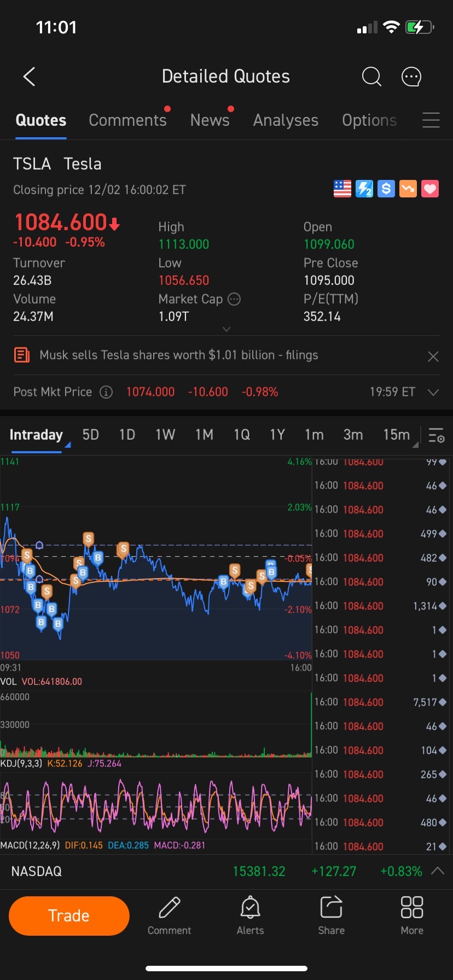Select the 3m minute chart
The width and height of the screenshot is (453, 980).
353,435
